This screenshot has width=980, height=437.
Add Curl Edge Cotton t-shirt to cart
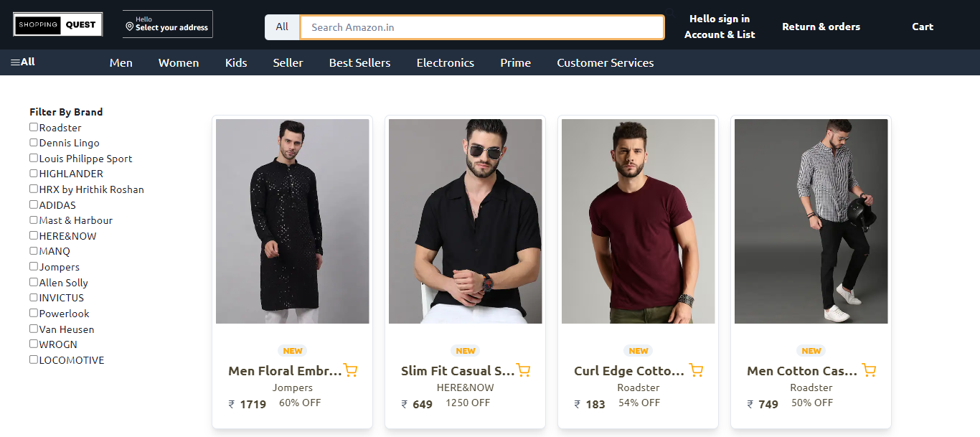(x=696, y=370)
